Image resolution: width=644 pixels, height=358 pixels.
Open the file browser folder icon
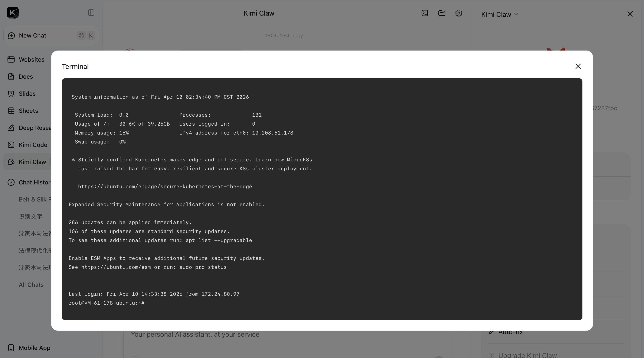click(x=441, y=13)
